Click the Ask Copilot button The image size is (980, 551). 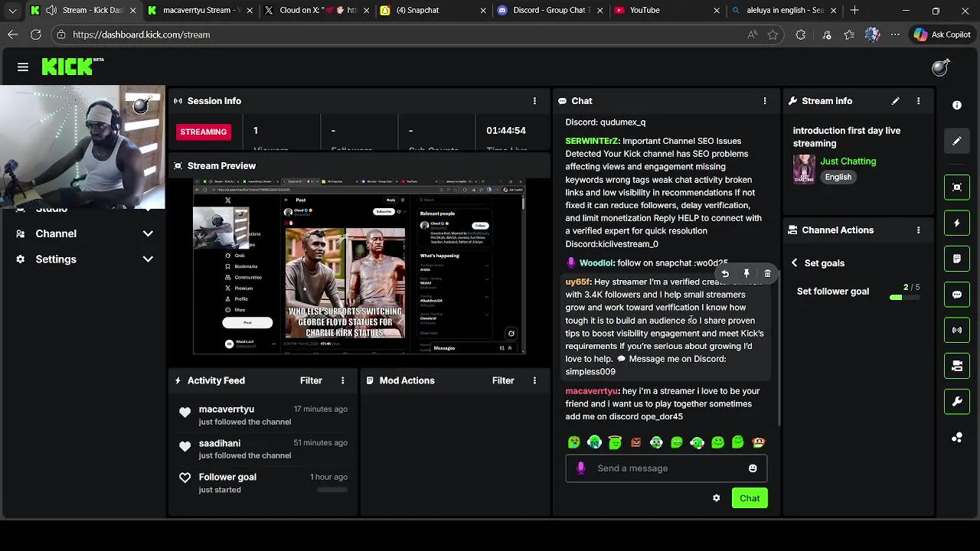942,34
